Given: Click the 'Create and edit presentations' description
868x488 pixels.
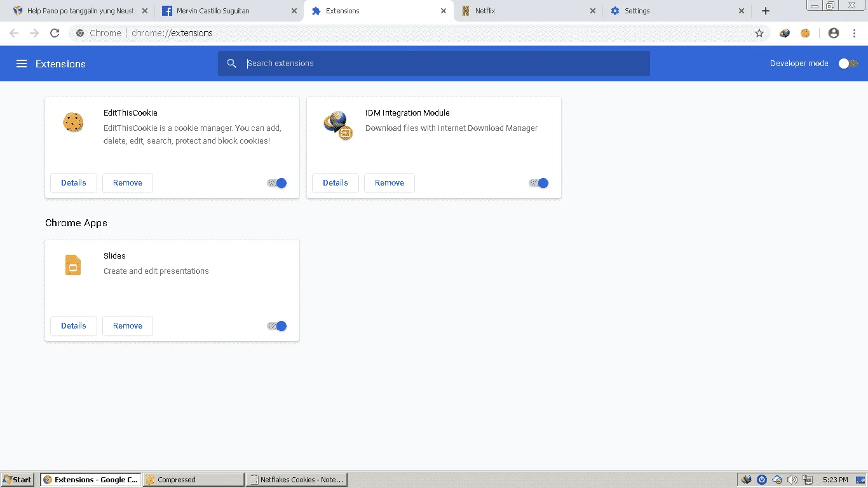Looking at the screenshot, I should [x=156, y=271].
